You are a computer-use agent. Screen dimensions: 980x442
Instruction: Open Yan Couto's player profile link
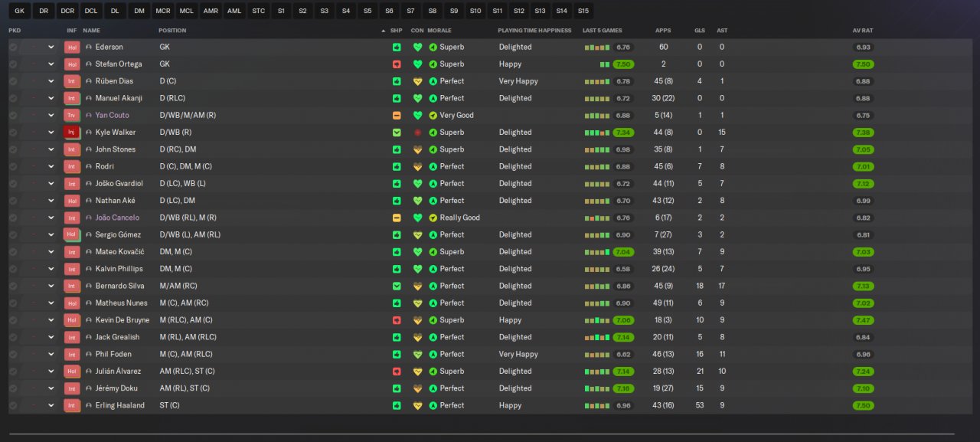tap(113, 115)
